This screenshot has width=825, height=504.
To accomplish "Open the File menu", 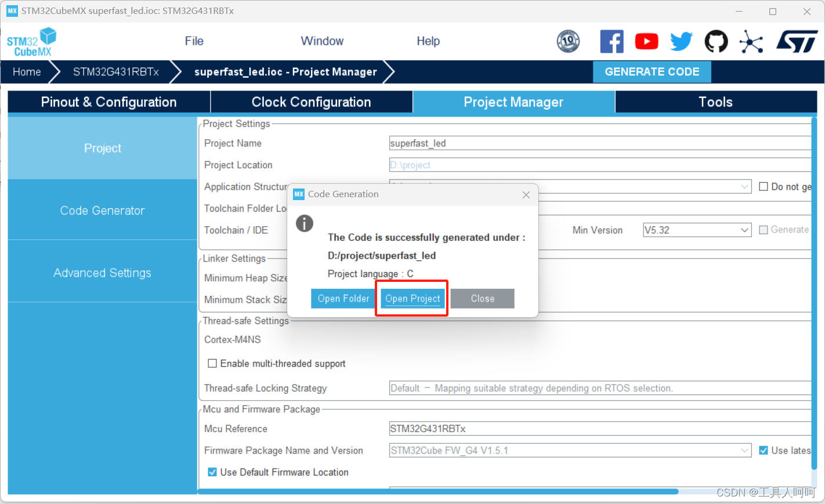I will pos(194,41).
